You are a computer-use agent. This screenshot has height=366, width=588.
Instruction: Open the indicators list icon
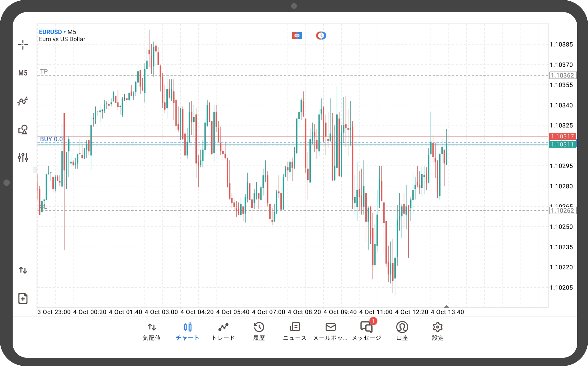[x=23, y=101]
